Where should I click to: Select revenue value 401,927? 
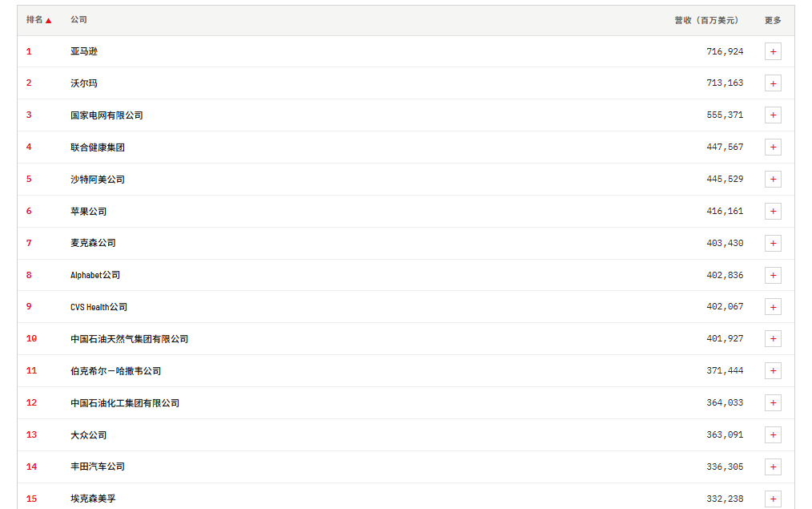(725, 338)
